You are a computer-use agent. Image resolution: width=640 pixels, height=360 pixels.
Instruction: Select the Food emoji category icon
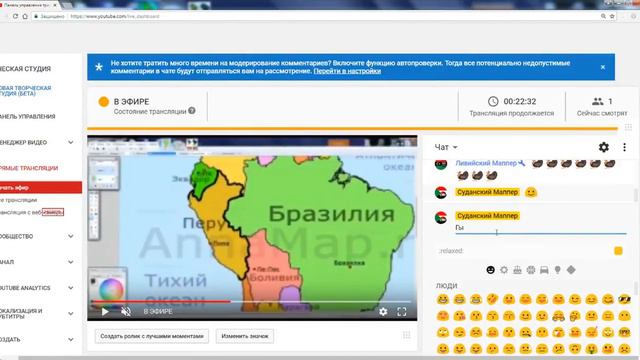(x=518, y=270)
